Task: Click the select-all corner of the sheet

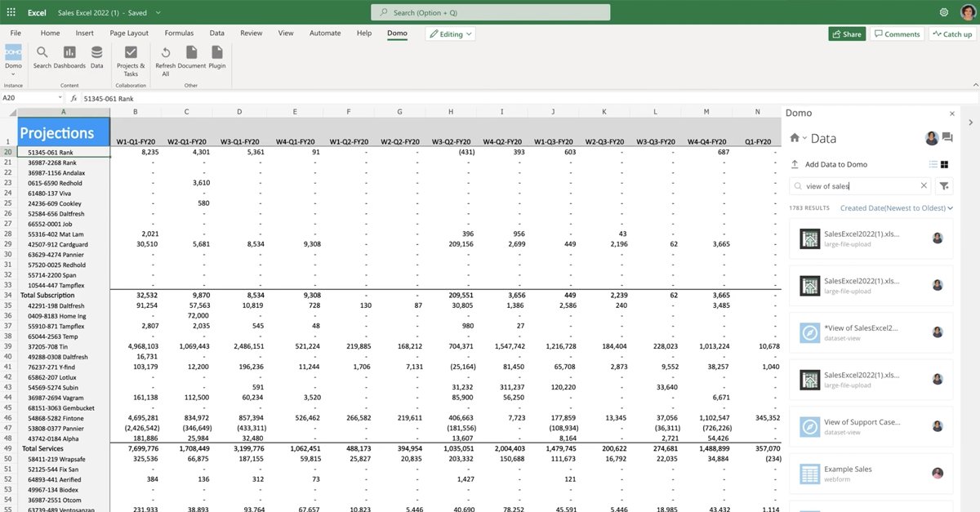Action: [x=8, y=111]
